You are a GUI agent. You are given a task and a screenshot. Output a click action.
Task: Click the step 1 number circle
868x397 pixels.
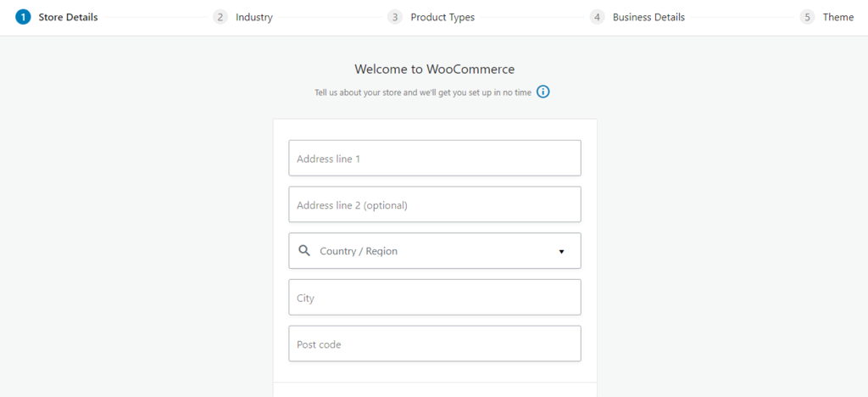point(23,17)
